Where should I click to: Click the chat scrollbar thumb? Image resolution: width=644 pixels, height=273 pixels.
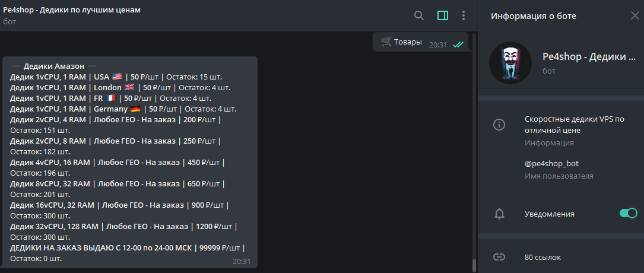tap(474, 266)
